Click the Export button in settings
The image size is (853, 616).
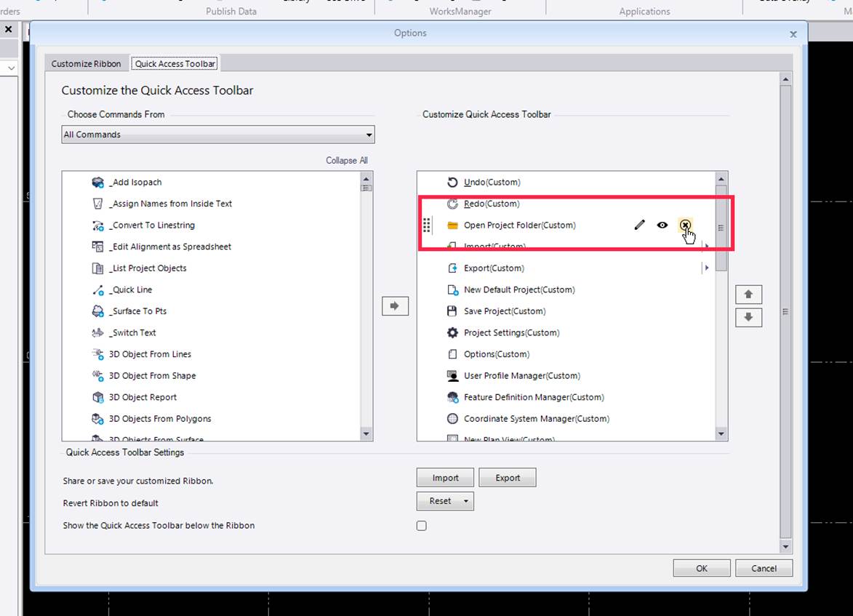pos(508,478)
